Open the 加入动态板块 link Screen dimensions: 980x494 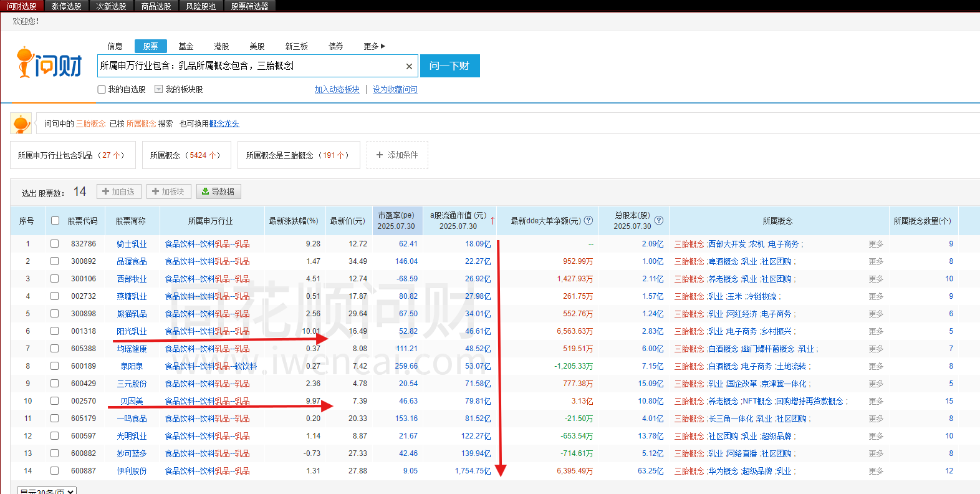[337, 90]
